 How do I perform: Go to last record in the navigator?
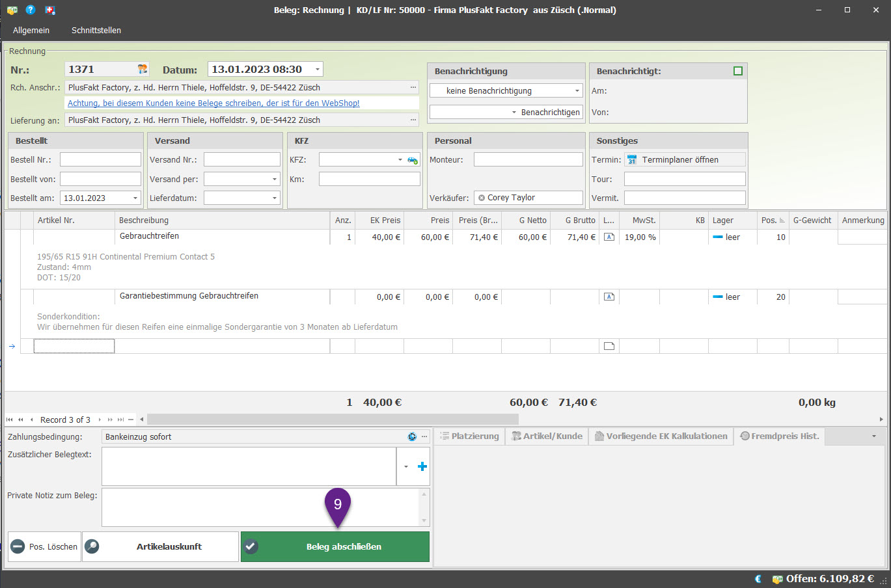pyautogui.click(x=121, y=420)
